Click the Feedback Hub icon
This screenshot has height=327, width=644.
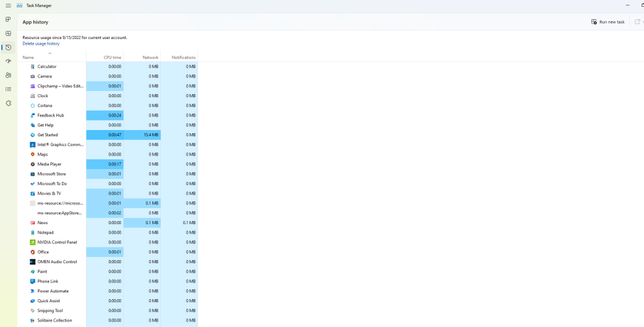tap(33, 116)
